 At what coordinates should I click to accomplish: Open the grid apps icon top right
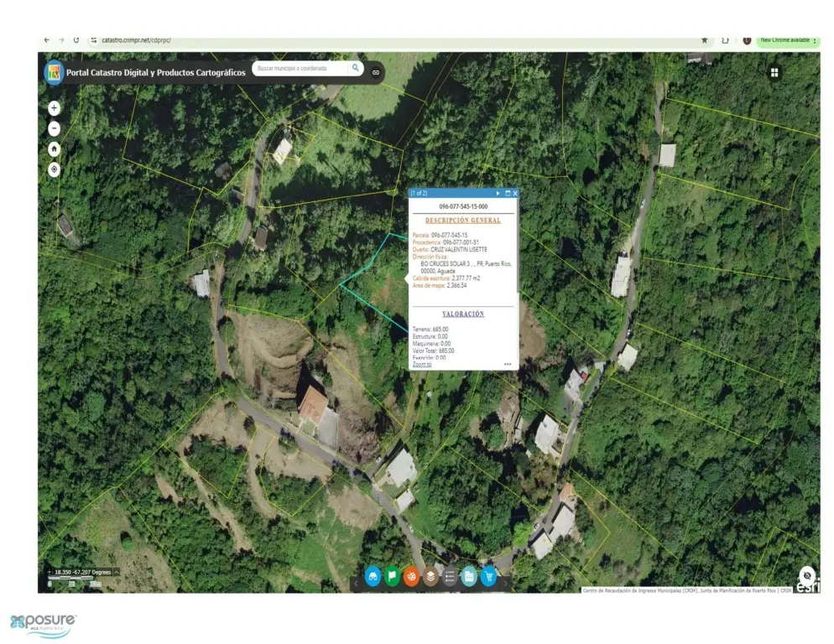[774, 73]
